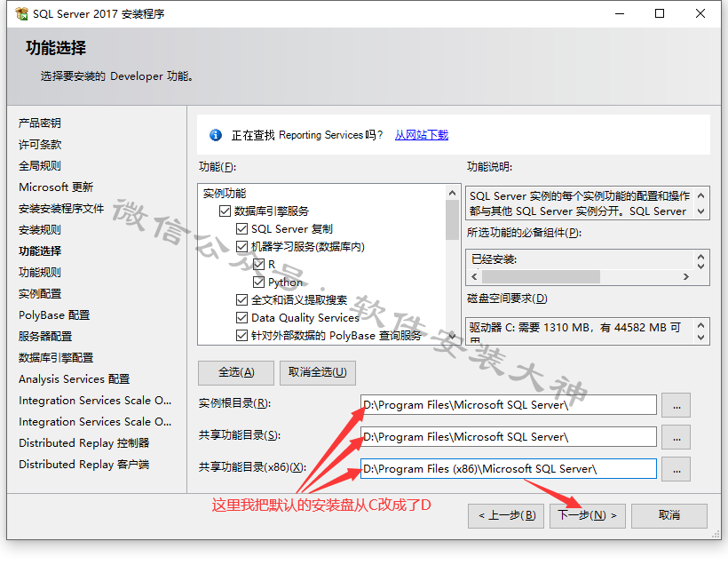Click the 实例根目录 path input field
This screenshot has width=728, height=573.
[x=509, y=405]
